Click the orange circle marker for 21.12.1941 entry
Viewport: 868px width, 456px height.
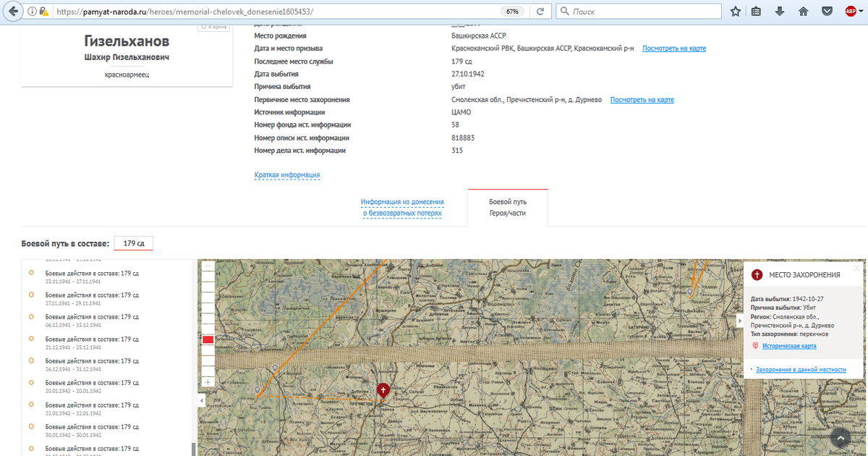[31, 338]
